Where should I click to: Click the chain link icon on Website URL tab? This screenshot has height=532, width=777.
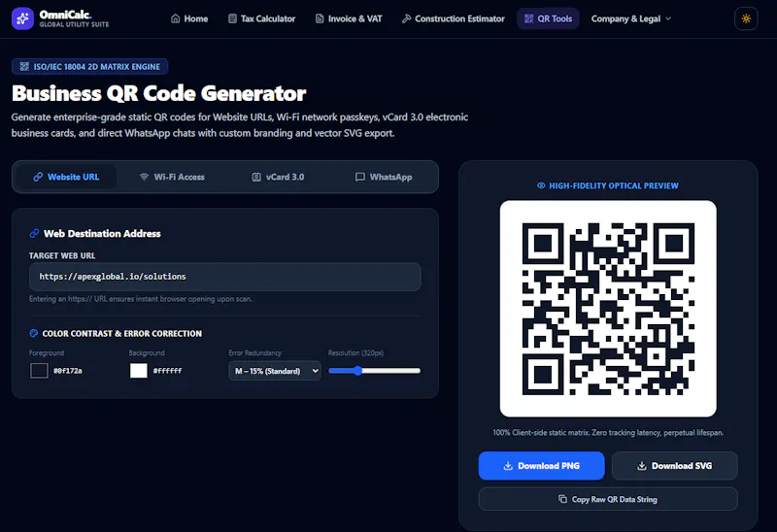coord(38,177)
